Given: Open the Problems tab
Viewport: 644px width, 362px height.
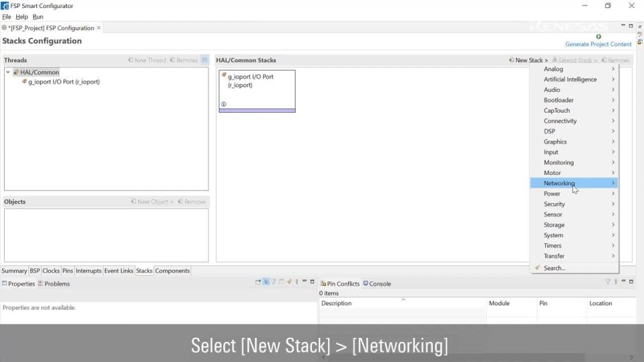Looking at the screenshot, I should pos(54,284).
